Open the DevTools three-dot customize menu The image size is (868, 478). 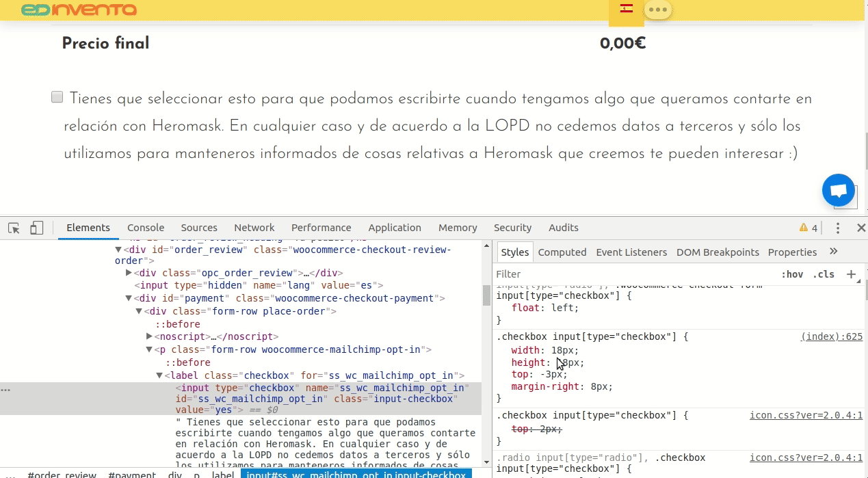(x=838, y=228)
